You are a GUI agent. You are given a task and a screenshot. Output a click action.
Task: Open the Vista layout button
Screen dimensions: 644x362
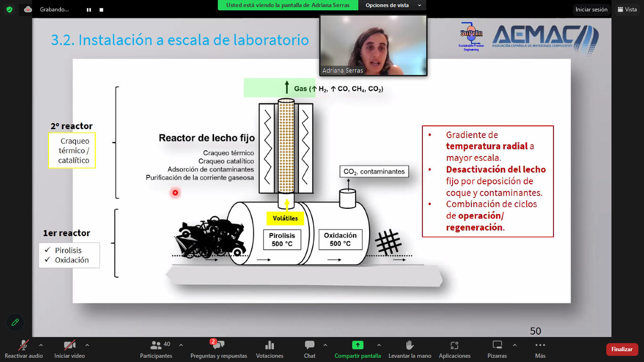click(x=627, y=9)
